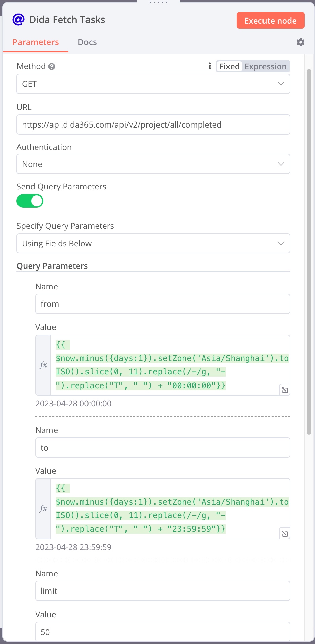This screenshot has height=644, width=315.
Task: Click the Method help question icon
Action: [51, 67]
